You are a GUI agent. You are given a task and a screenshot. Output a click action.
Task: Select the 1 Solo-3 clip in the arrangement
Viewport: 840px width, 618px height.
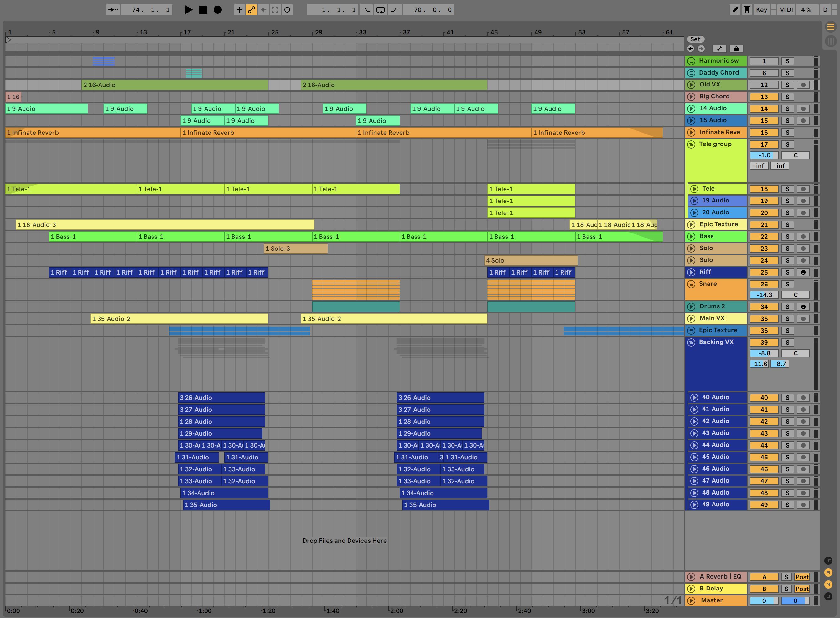295,248
